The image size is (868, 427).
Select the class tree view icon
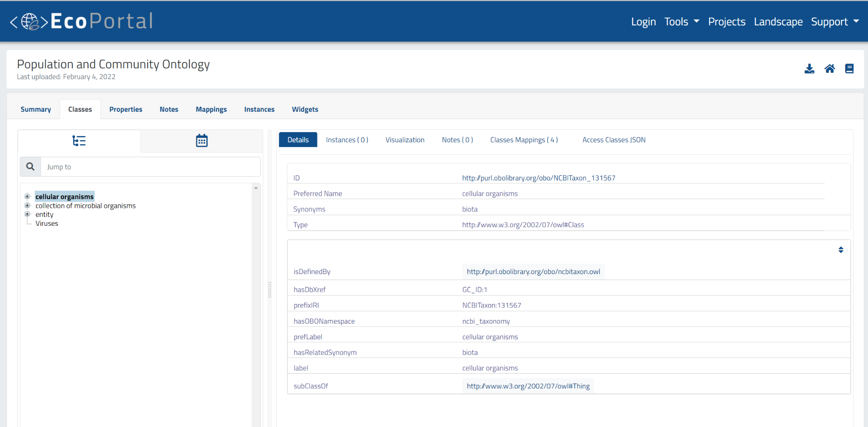point(79,140)
